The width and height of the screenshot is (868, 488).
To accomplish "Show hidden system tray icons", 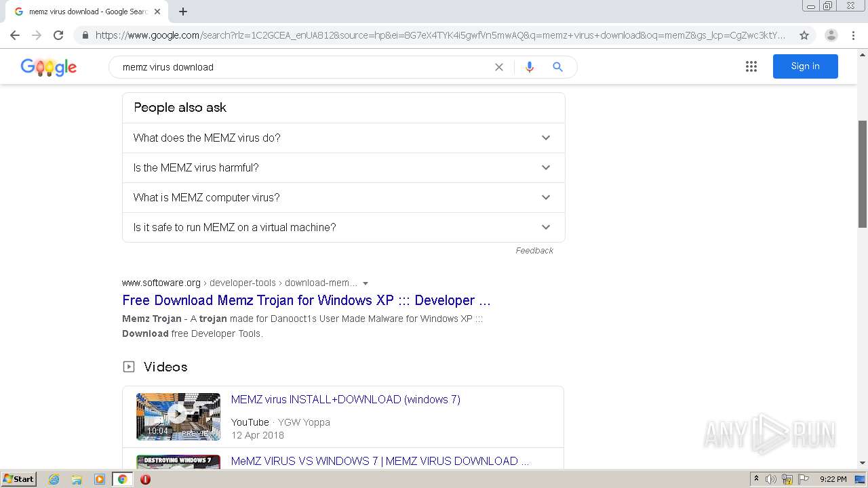I will point(756,479).
